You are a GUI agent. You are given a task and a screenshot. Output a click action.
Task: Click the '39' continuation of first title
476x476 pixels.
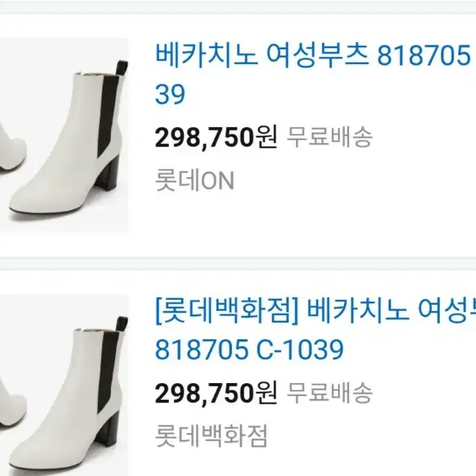[x=170, y=94]
